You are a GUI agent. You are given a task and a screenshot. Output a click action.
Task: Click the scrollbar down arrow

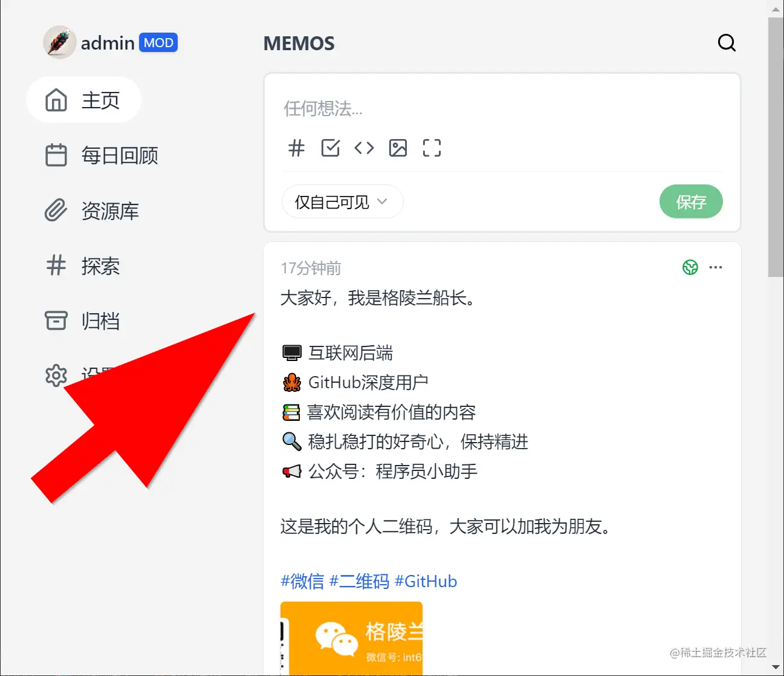pyautogui.click(x=776, y=668)
